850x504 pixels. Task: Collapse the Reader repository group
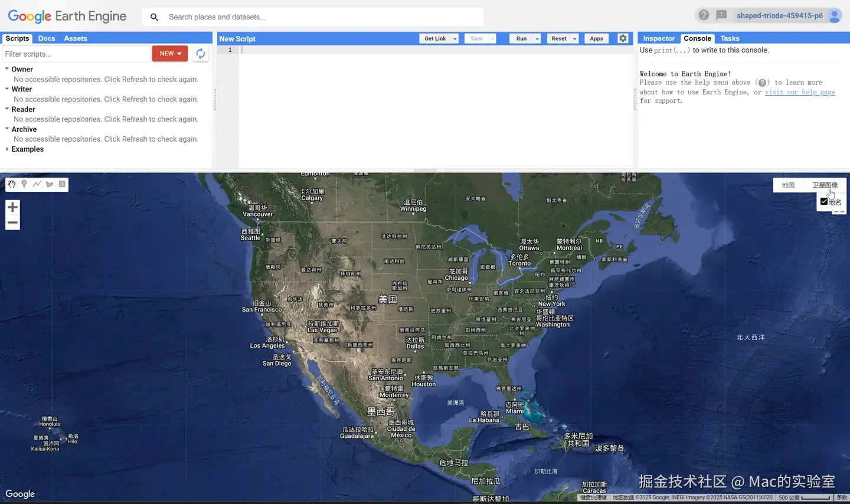coord(7,109)
